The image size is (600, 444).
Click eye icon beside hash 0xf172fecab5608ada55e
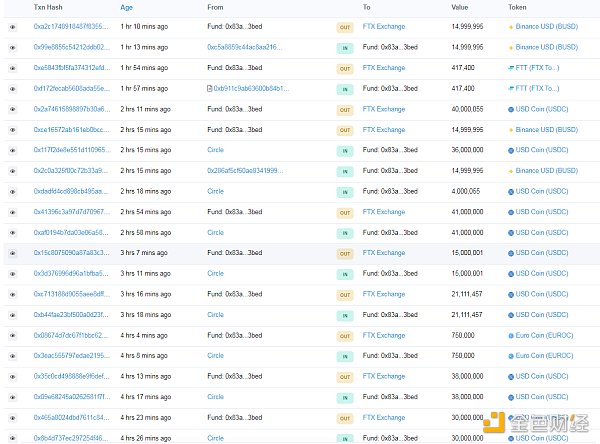coord(13,89)
